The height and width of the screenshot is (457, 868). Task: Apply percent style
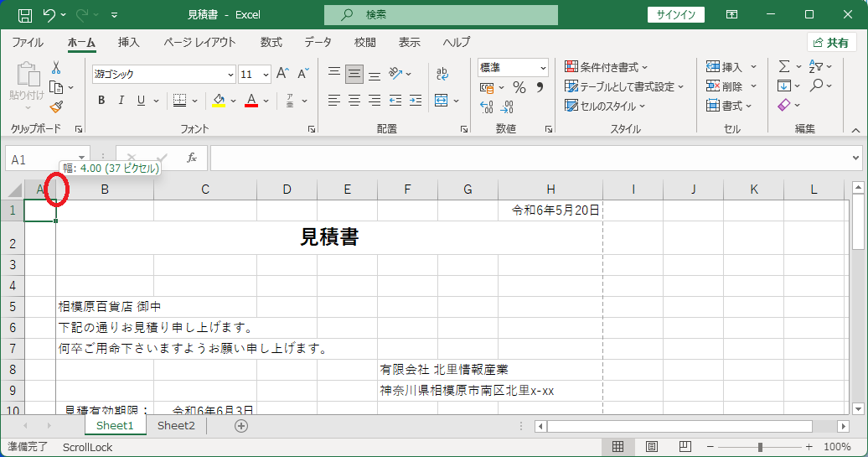(x=519, y=87)
